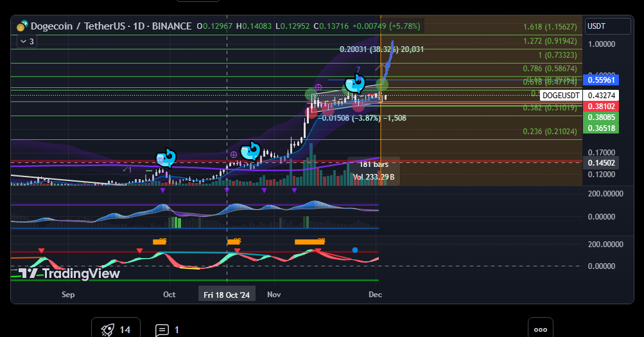Click the 0.17000 price axis value
The image size is (644, 337).
[601, 153]
